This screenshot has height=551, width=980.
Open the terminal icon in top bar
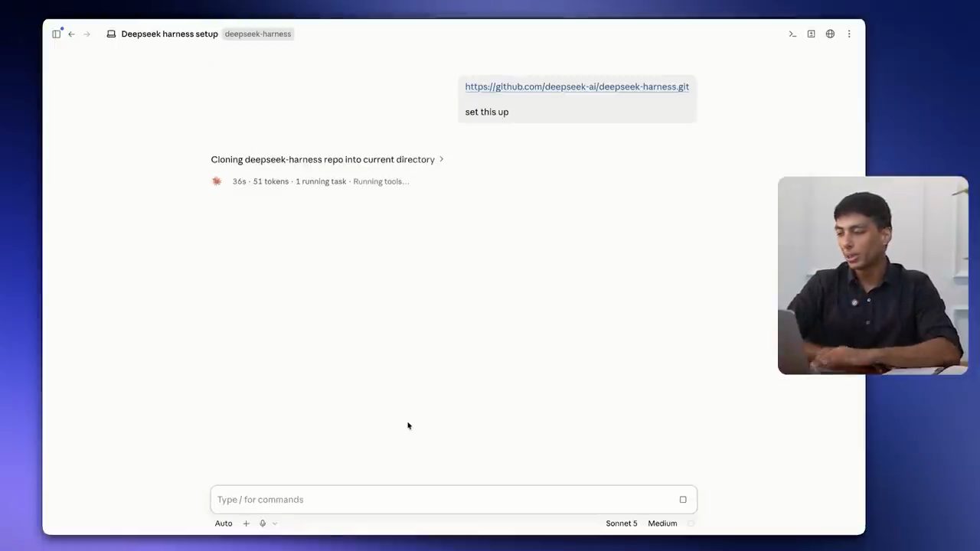(792, 34)
